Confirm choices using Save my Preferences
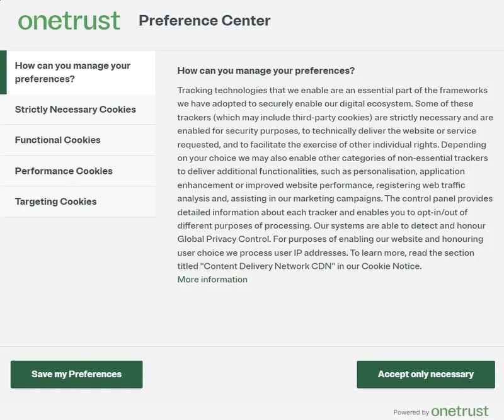The image size is (504, 420). coord(76,373)
